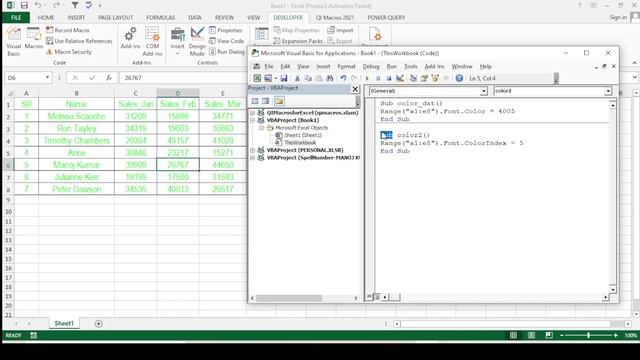Click the Zoom In plus button

pos(616,335)
